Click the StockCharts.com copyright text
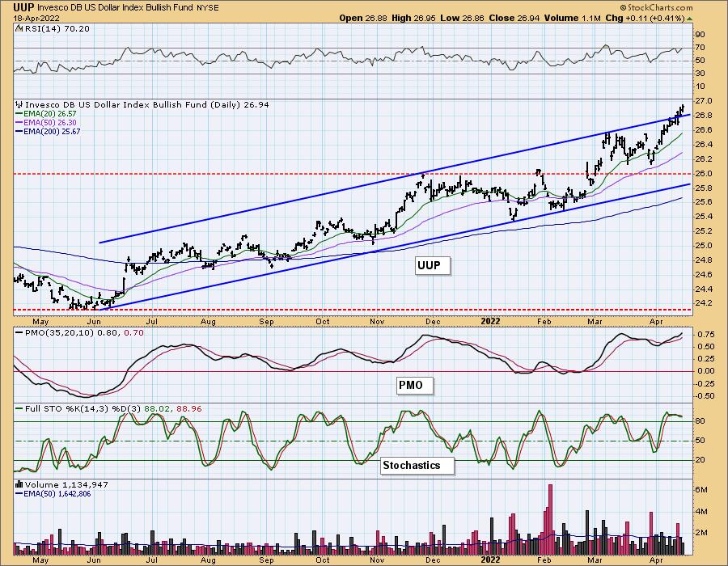728x566 pixels. tap(656, 7)
